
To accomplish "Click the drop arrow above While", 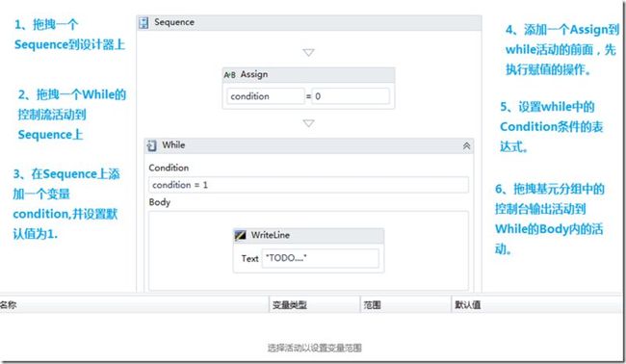I will click(x=308, y=123).
